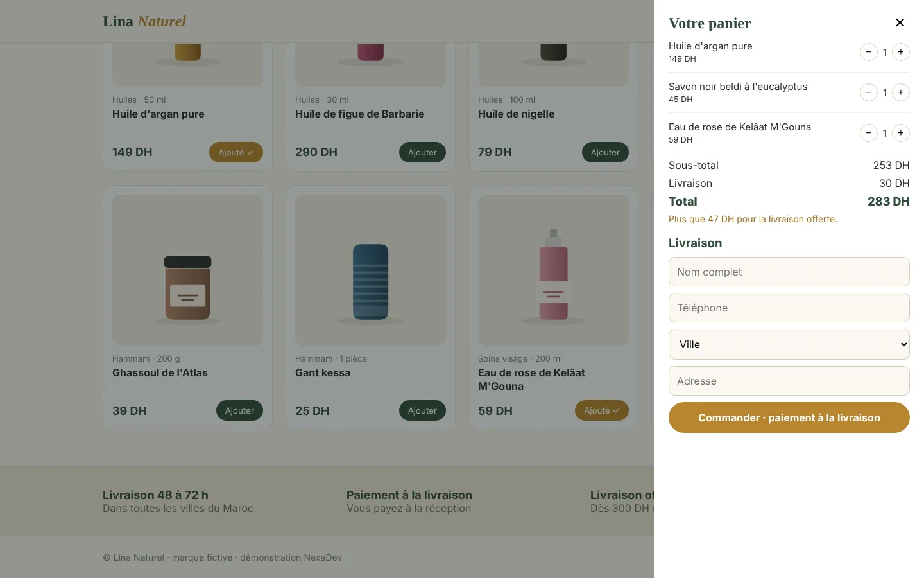
Task: Select the Adresse input field
Action: tap(789, 381)
